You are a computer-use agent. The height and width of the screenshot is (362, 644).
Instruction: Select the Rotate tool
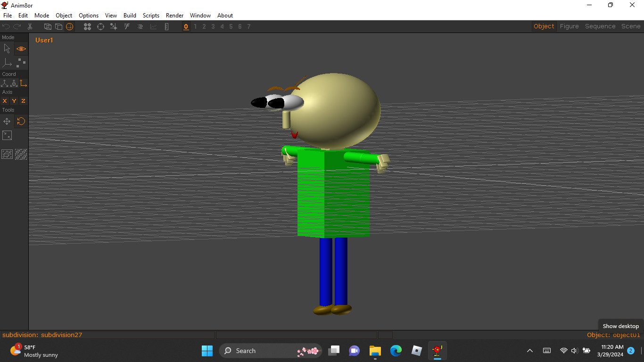point(21,121)
